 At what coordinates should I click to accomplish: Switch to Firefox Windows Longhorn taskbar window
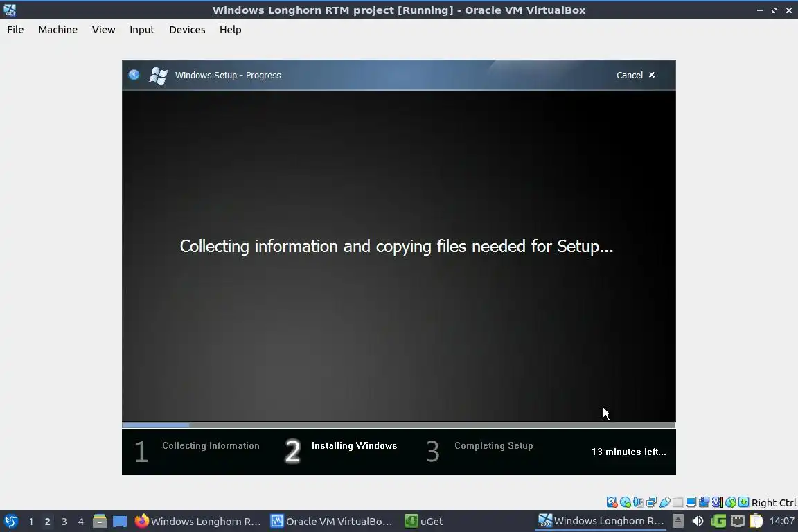[x=198, y=521]
